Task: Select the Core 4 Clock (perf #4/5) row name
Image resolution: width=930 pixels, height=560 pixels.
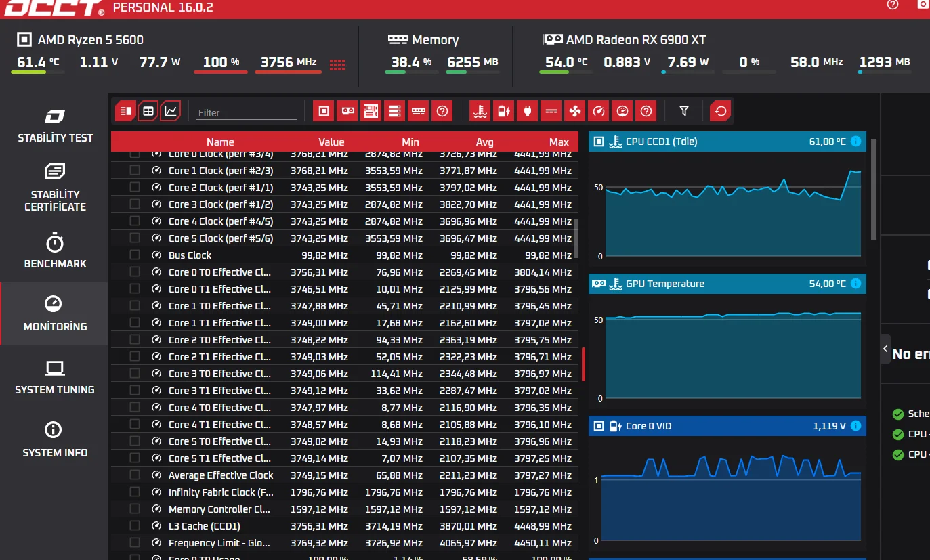Action: click(221, 221)
